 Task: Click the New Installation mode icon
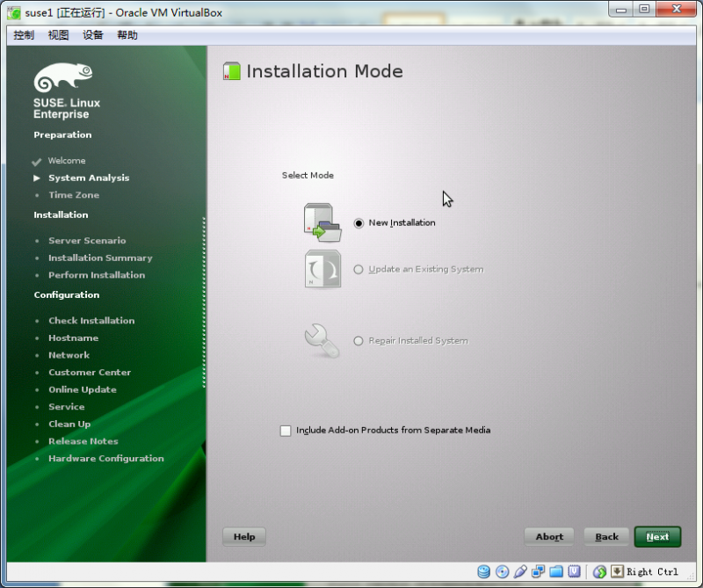pos(322,223)
